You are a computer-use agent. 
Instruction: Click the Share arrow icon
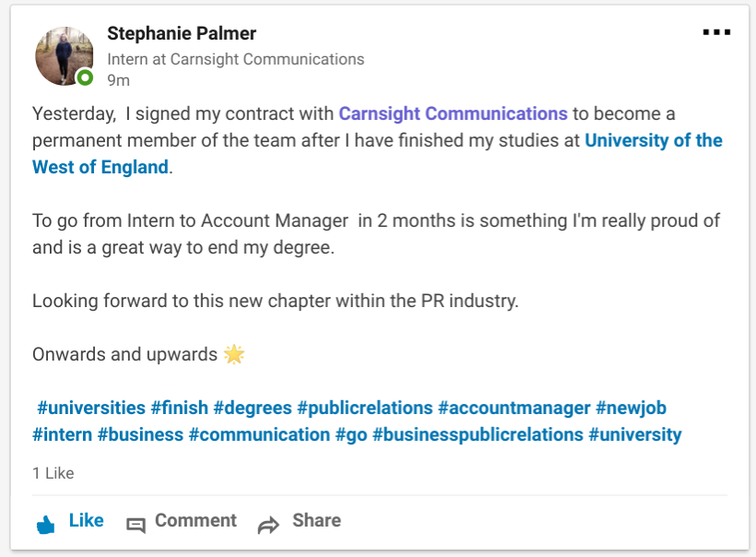pyautogui.click(x=268, y=526)
